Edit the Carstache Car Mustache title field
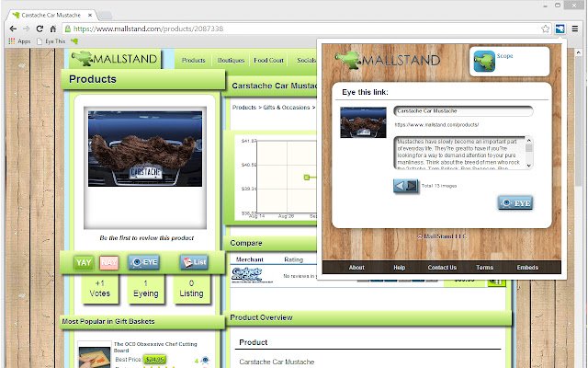 pos(463,111)
